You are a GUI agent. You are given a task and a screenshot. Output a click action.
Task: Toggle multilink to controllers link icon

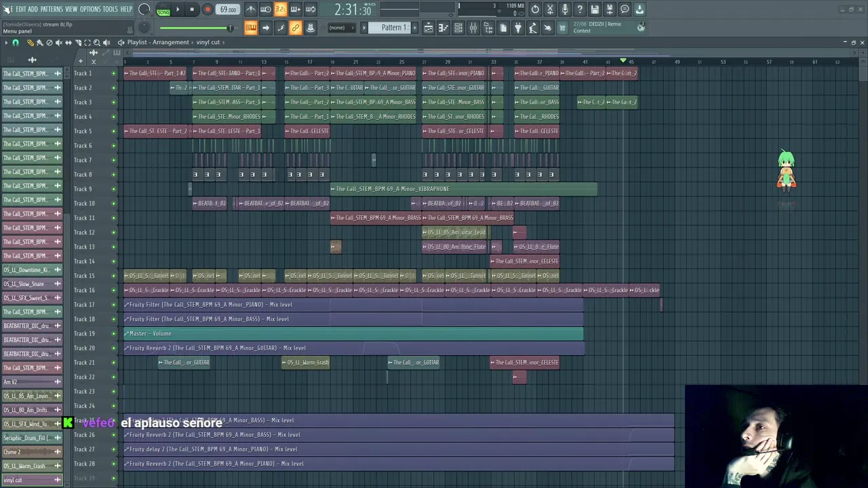pos(295,28)
